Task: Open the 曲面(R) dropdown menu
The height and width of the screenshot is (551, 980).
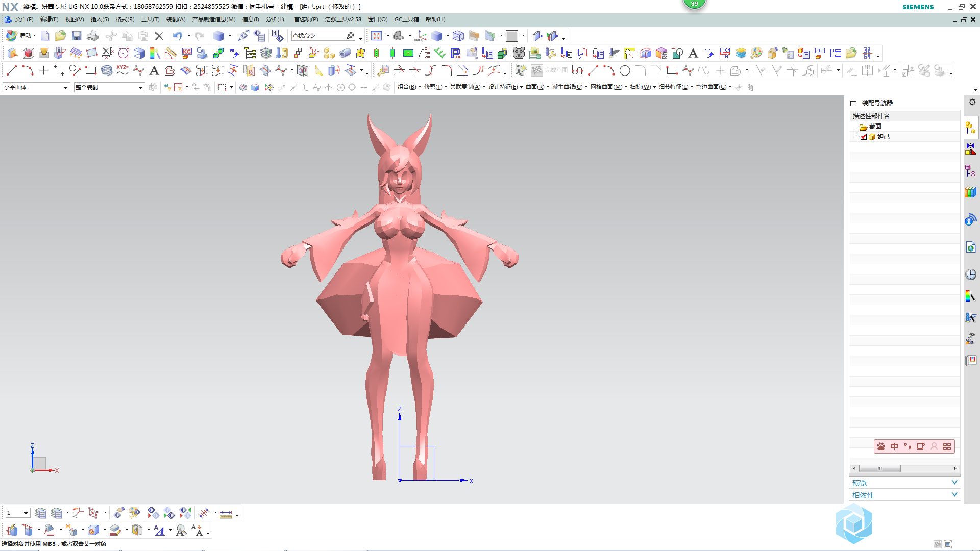Action: click(x=537, y=87)
